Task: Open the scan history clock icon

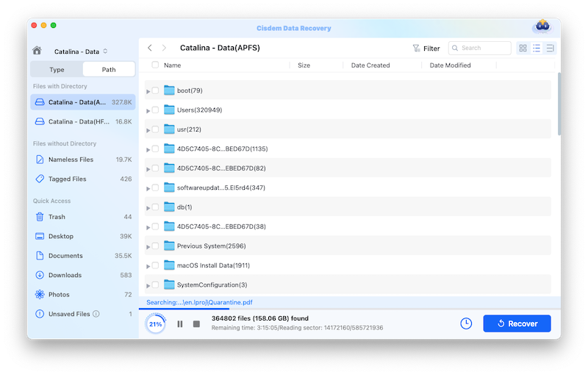Action: click(x=466, y=324)
